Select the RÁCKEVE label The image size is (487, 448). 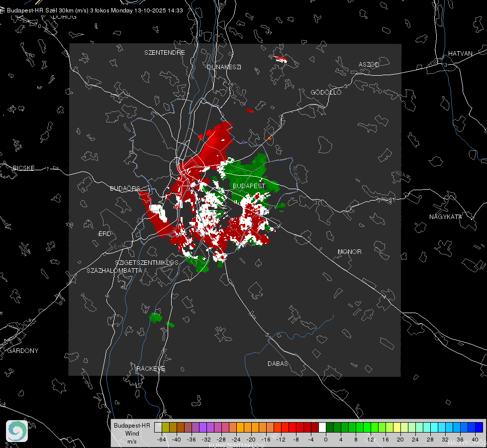(x=151, y=369)
